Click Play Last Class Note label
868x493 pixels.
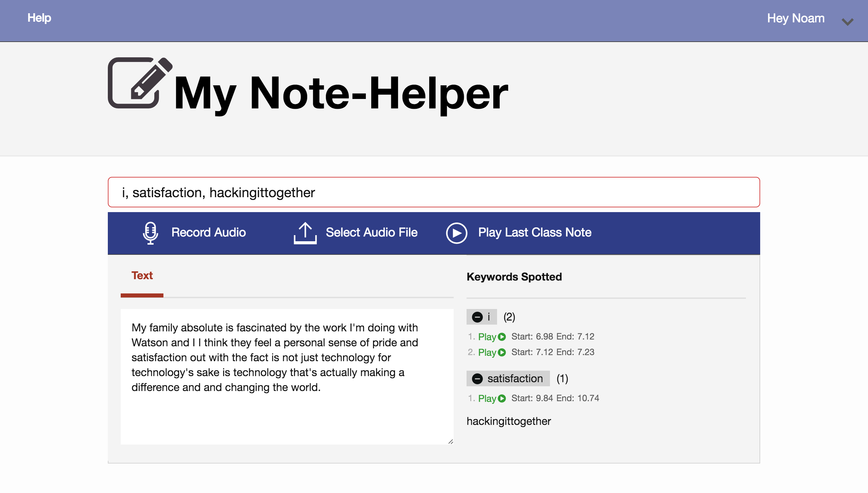point(535,232)
